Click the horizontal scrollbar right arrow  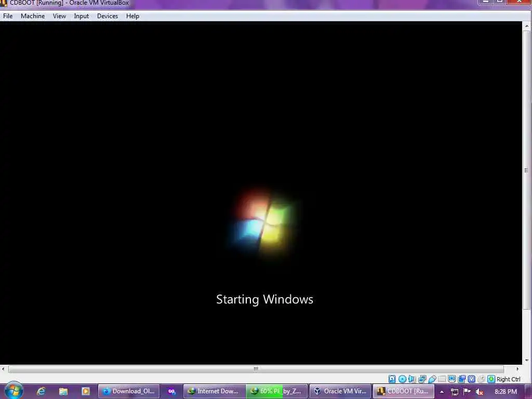pos(518,369)
